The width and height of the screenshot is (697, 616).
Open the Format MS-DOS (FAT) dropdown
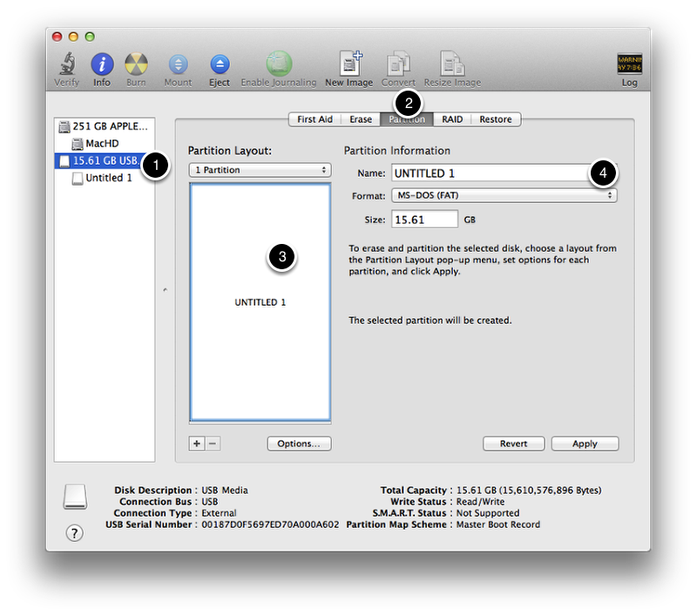[x=503, y=196]
